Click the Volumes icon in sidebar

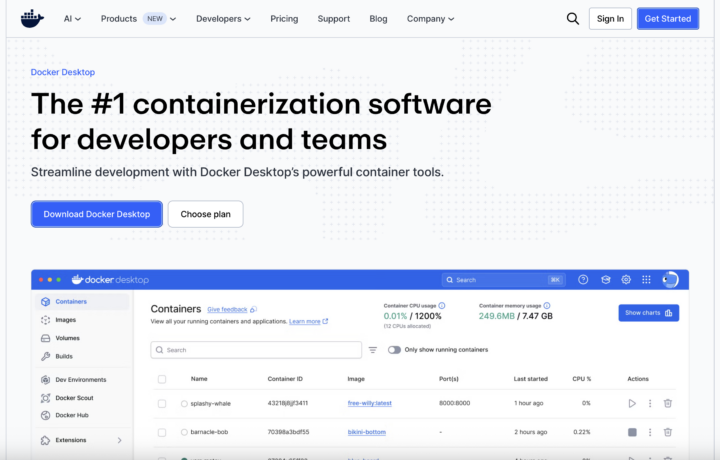click(45, 338)
